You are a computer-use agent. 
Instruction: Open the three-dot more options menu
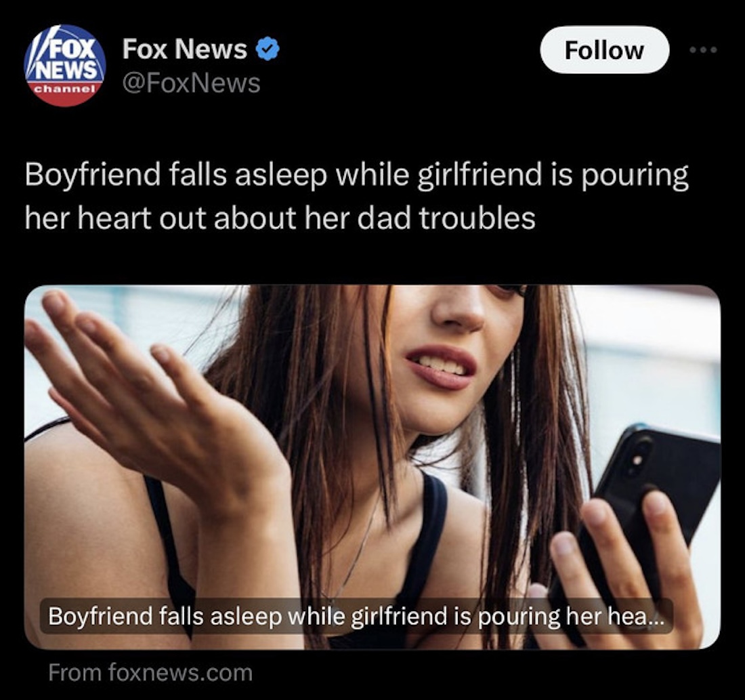pos(704,49)
